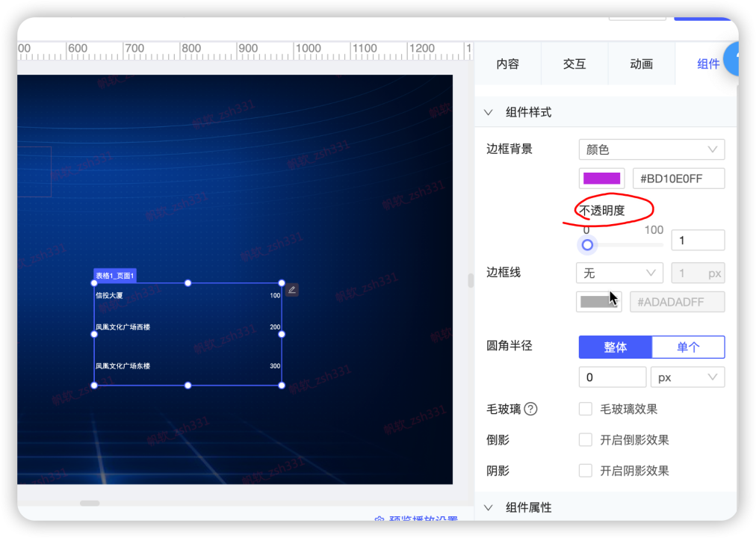Click the gray border line color swatch
Viewport: 756px width, 538px height.
click(x=599, y=302)
